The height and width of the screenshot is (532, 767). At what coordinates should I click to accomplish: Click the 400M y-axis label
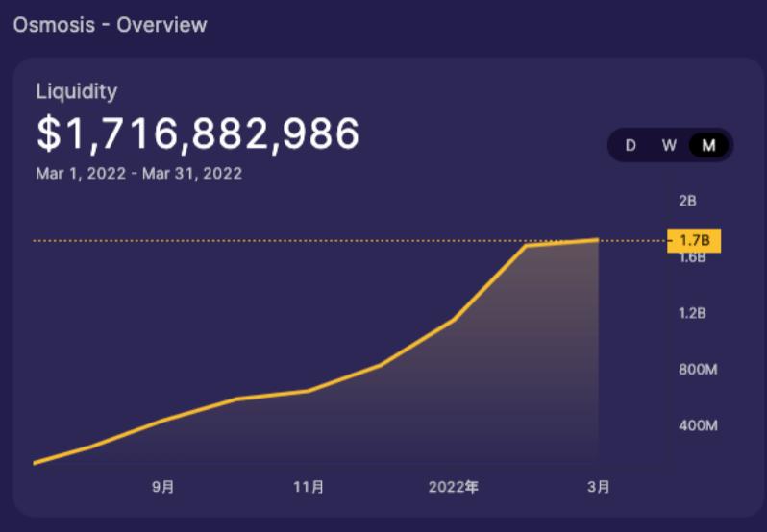coord(699,425)
